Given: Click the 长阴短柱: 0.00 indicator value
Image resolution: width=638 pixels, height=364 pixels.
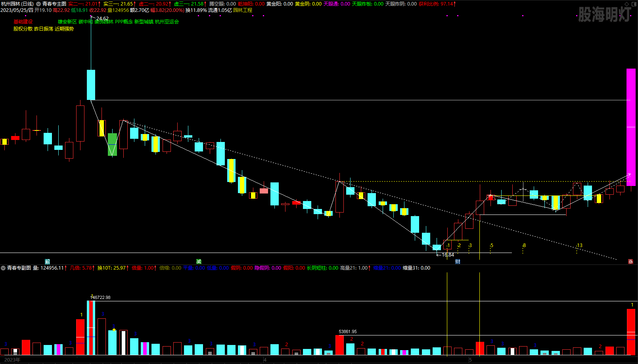Looking at the screenshot, I should click(322, 268).
